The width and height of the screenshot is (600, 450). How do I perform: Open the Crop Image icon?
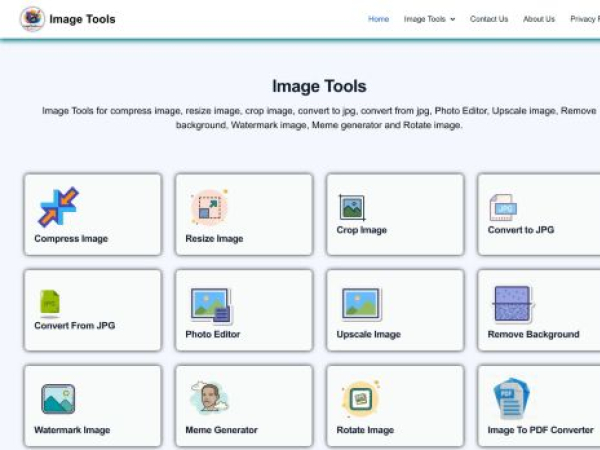coord(352,208)
